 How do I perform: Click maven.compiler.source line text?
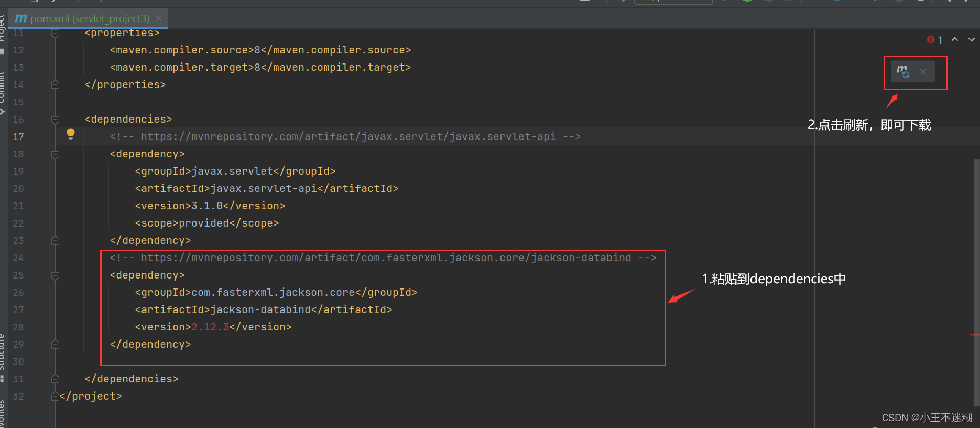[260, 50]
